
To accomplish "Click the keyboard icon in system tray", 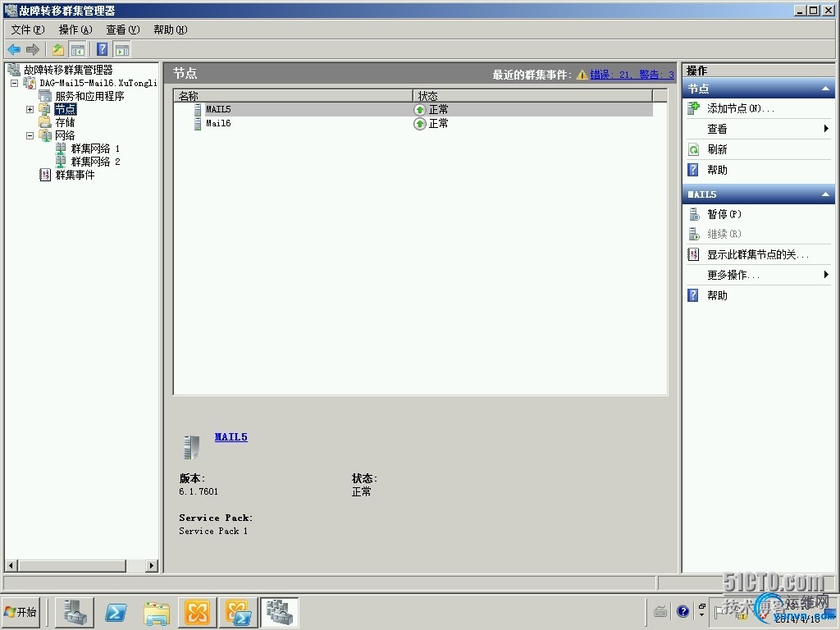I will click(660, 611).
